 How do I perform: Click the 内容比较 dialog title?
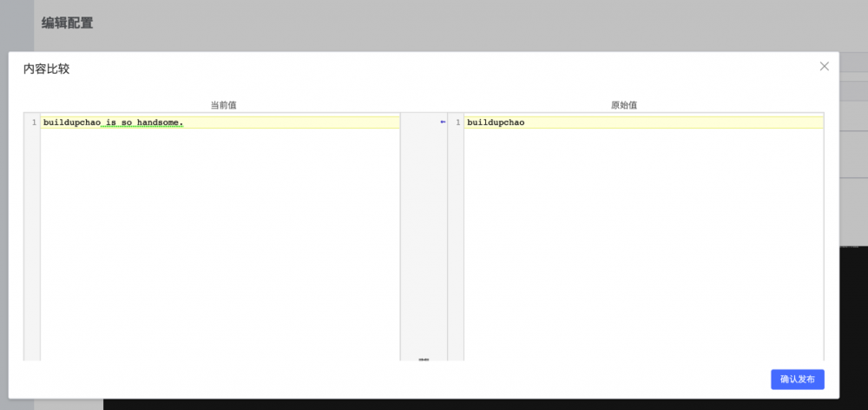(47, 69)
